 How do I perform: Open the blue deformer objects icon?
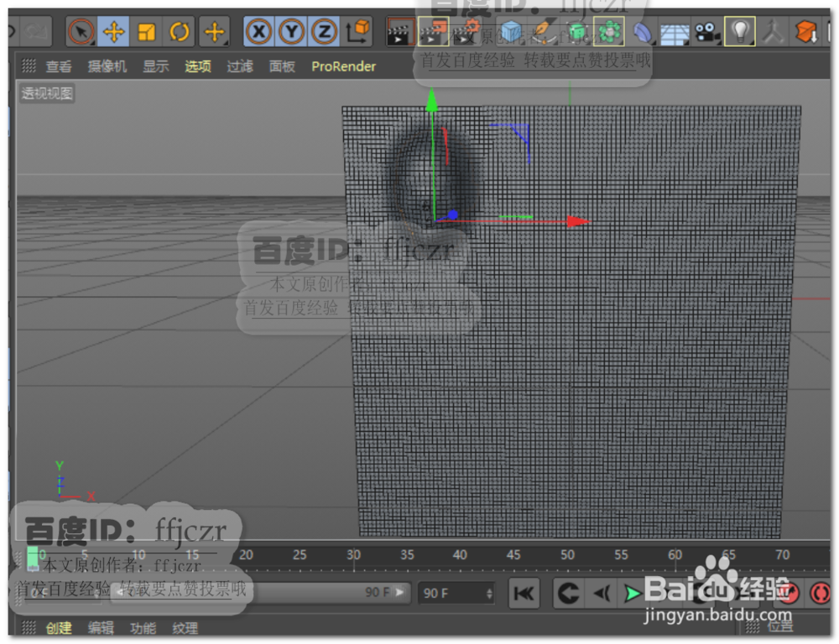pos(642,32)
